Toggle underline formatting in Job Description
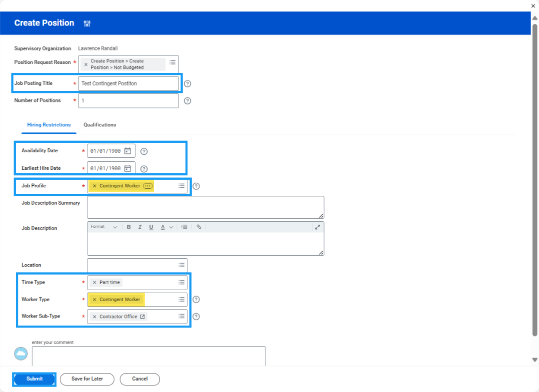539x392 pixels. point(151,227)
